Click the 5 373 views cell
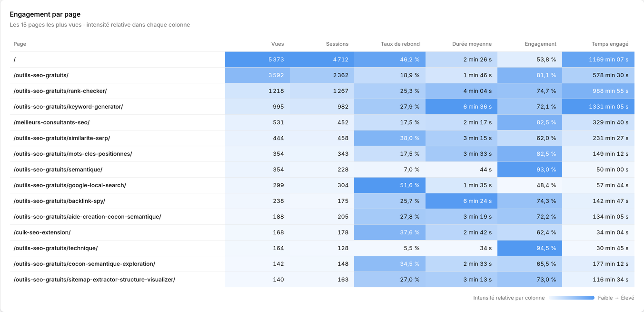 (258, 60)
